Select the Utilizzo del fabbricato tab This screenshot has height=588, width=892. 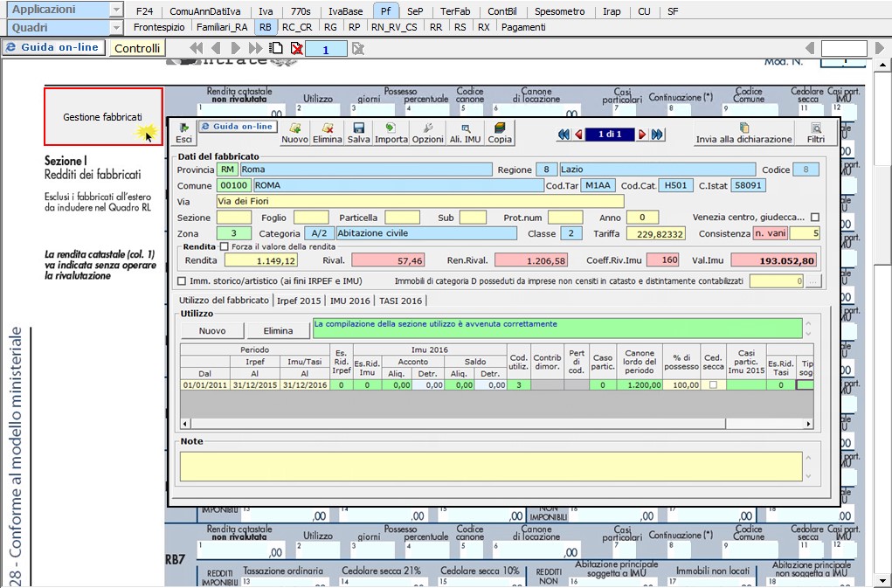click(225, 300)
